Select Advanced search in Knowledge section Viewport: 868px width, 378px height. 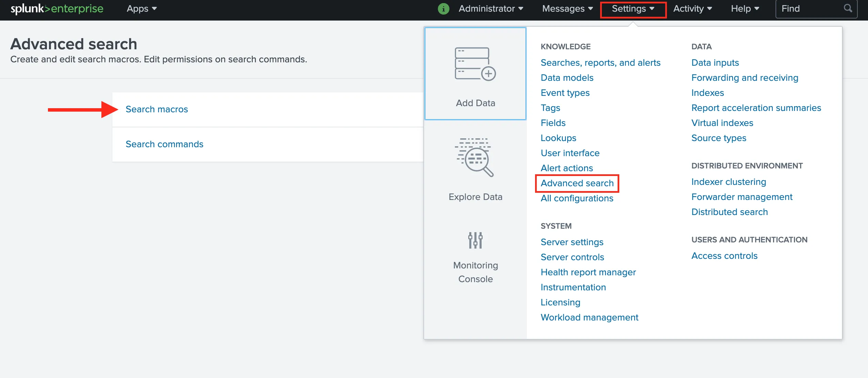coord(577,183)
